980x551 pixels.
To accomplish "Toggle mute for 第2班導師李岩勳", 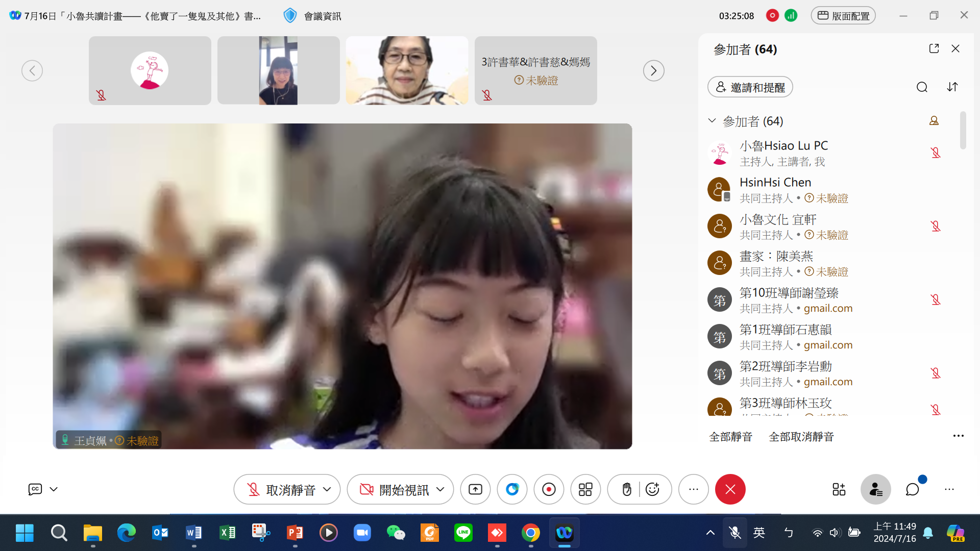I will (936, 373).
